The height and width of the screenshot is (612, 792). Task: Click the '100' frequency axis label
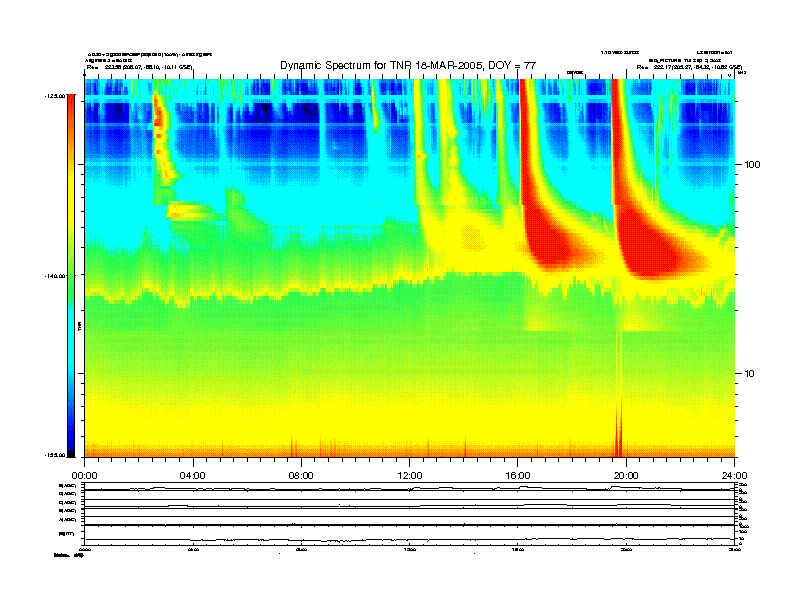[752, 165]
